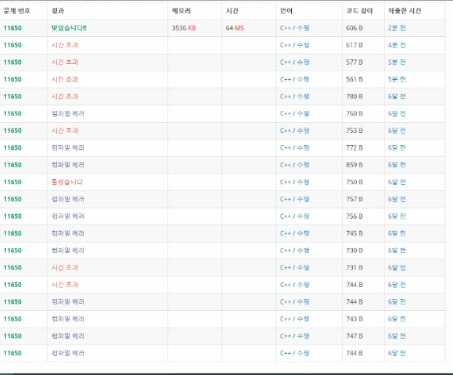Open C++ source link in the 859 B row
Image resolution: width=453 pixels, height=375 pixels.
point(286,165)
